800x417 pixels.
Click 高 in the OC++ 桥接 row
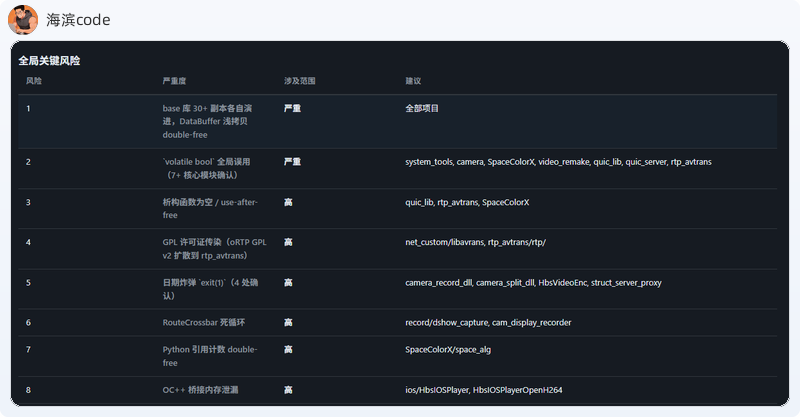(288, 389)
